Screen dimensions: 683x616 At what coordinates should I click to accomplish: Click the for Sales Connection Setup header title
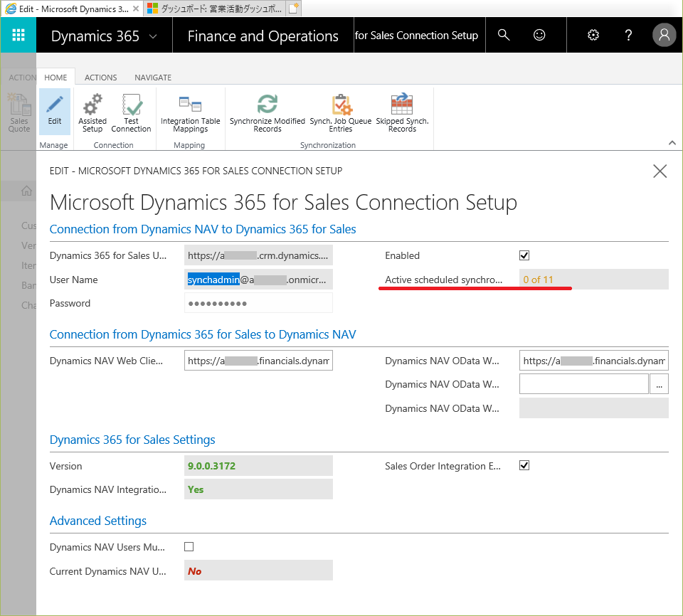(416, 36)
